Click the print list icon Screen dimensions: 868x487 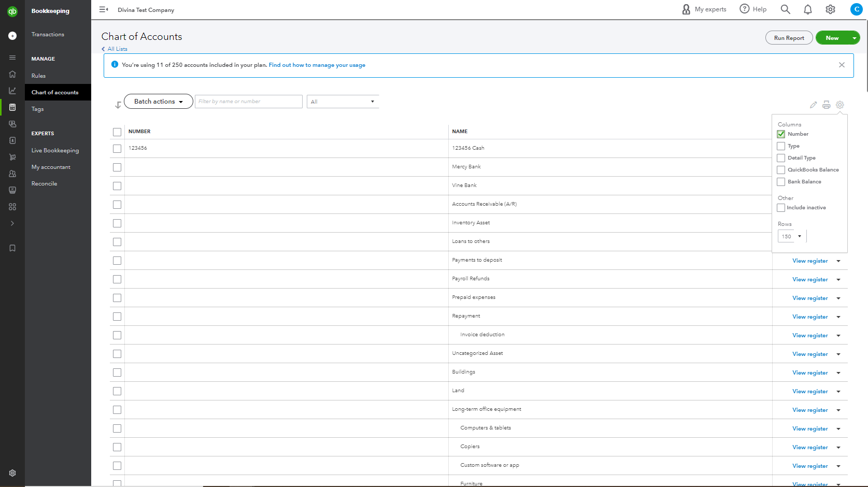[x=827, y=105]
